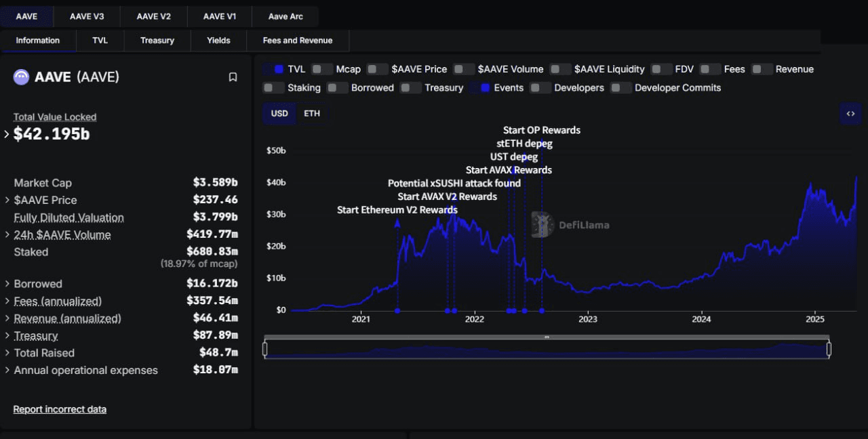Click the "UST depeg" event label

point(514,157)
